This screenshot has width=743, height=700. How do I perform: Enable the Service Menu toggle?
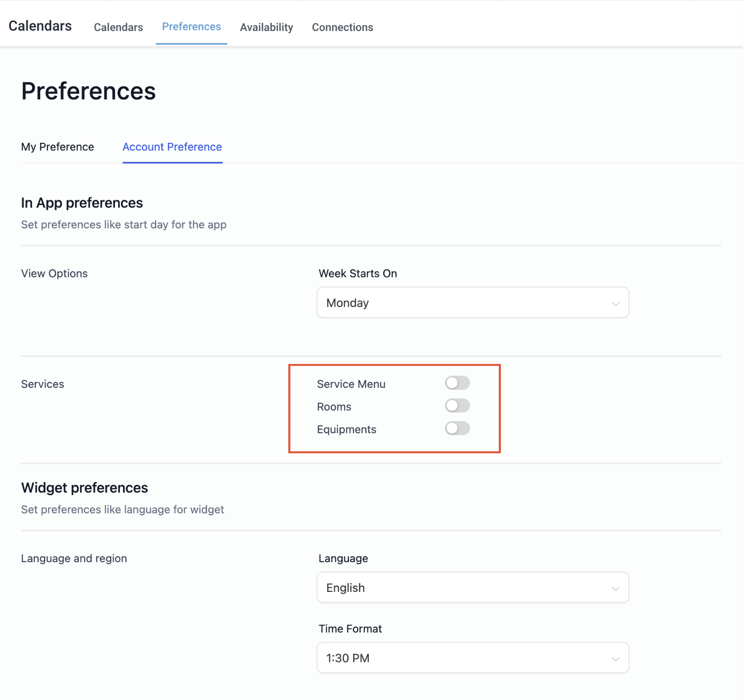coord(458,383)
